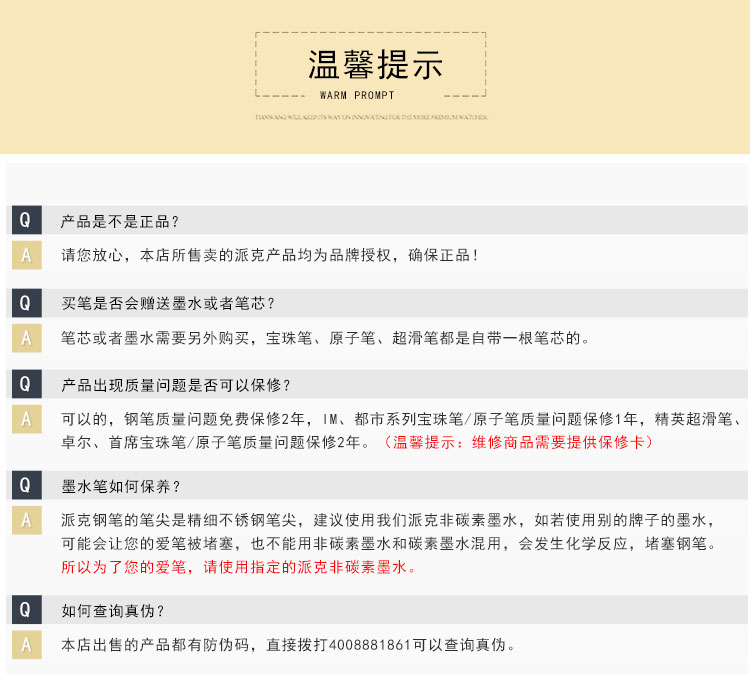Expand the question "产品出现质量问题是否可以保修？"
Image resolution: width=750 pixels, height=674 pixels.
click(x=176, y=385)
